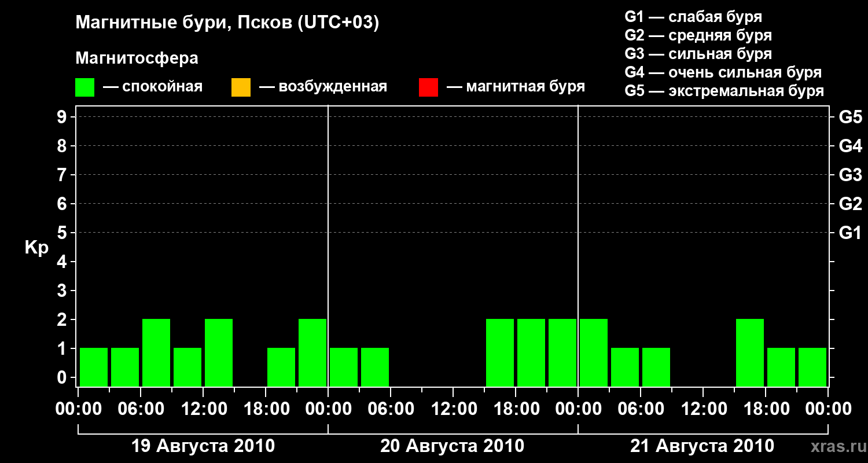Screen dimensions: 868x463
Task: Click the '— спокойная' legend label
Action: coord(153,87)
